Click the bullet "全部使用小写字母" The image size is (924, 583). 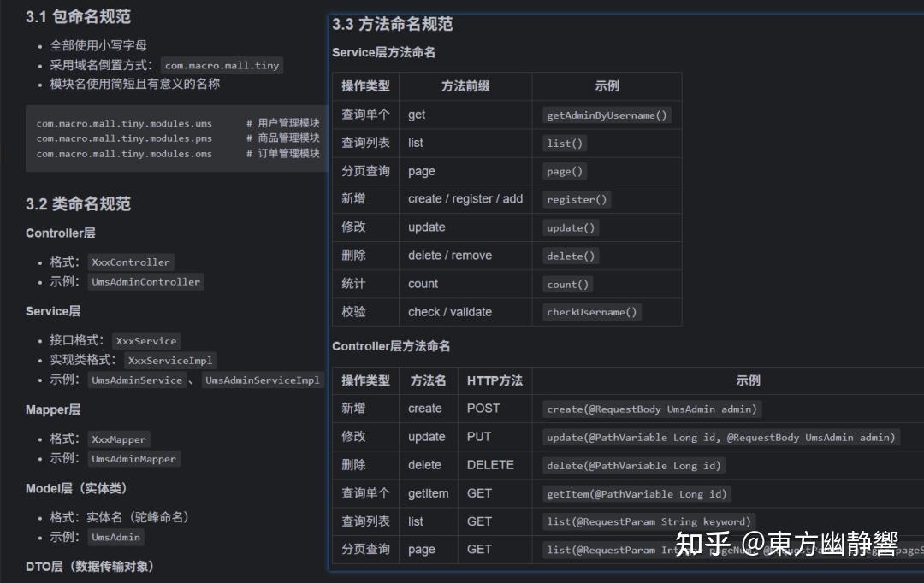click(98, 45)
